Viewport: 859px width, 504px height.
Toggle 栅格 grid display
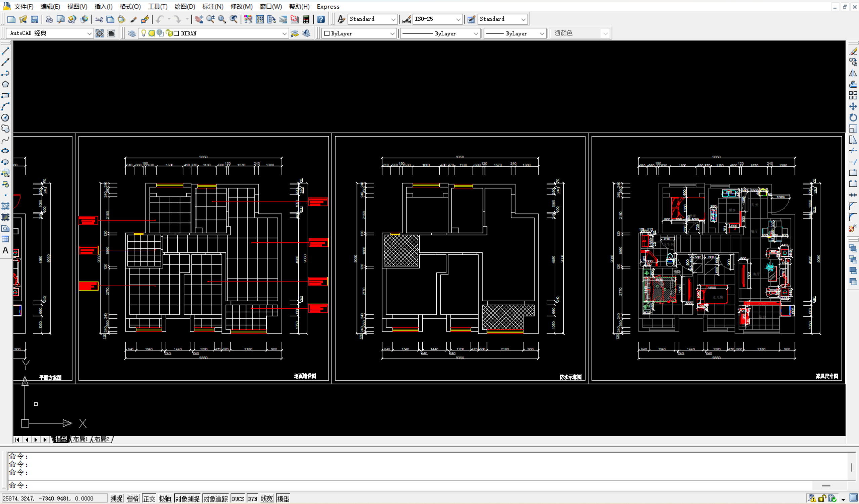point(133,499)
